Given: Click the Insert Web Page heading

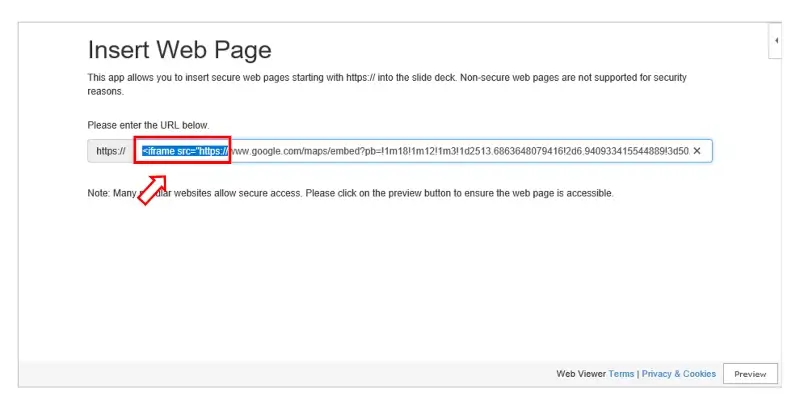Looking at the screenshot, I should pyautogui.click(x=179, y=50).
